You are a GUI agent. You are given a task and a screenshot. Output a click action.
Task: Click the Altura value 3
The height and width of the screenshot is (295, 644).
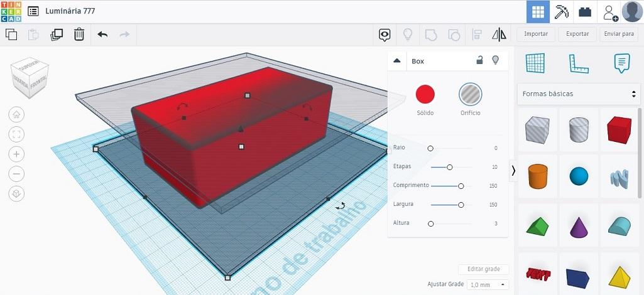pos(496,223)
